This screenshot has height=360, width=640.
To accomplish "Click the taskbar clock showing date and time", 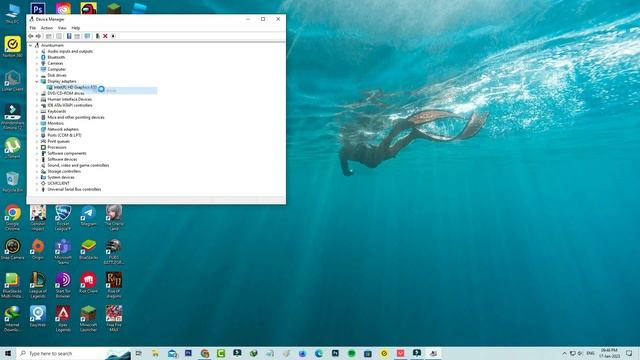I will (x=609, y=353).
